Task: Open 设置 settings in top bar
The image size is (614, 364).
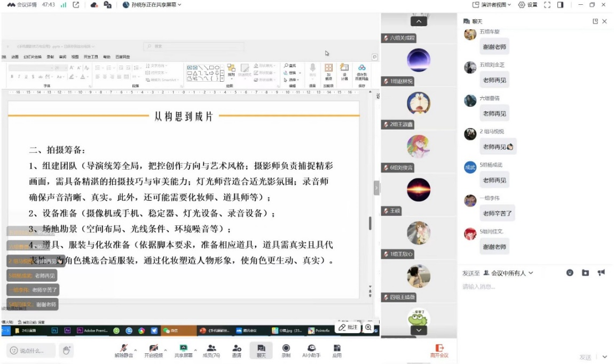Action: [x=528, y=5]
